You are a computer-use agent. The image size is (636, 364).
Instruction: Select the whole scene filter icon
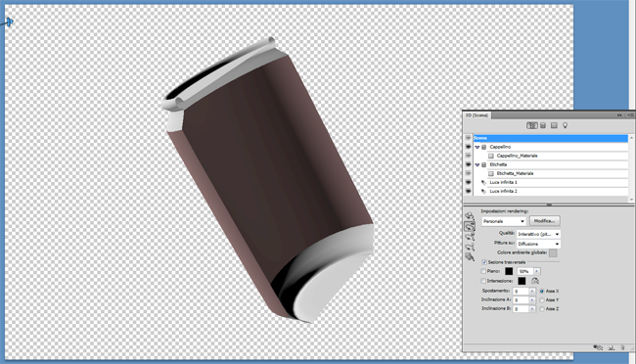[x=531, y=126]
